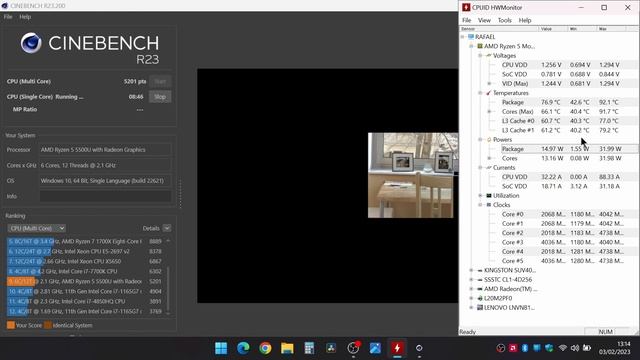Launch Microsoft Edge from the taskbar
The image size is (640, 360).
click(x=243, y=348)
